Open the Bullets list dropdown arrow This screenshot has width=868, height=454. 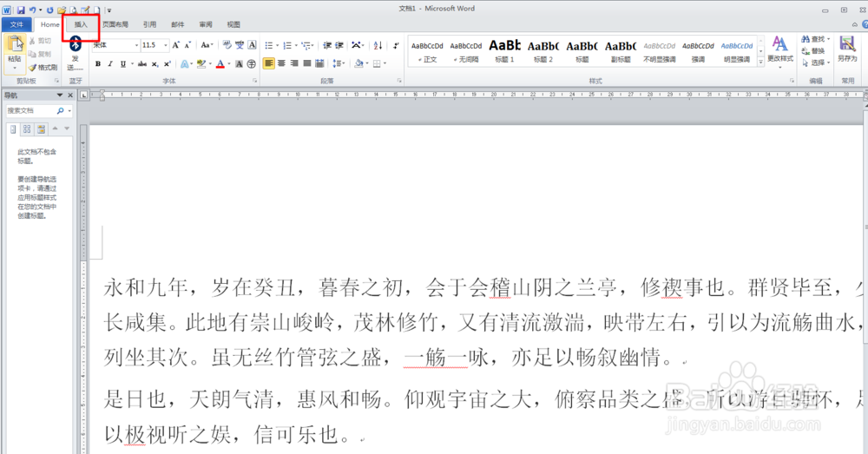point(278,45)
